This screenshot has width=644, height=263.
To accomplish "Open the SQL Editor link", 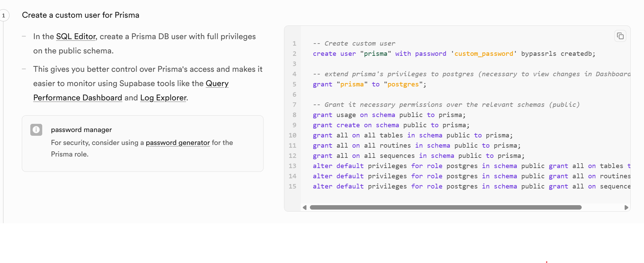I will click(76, 36).
